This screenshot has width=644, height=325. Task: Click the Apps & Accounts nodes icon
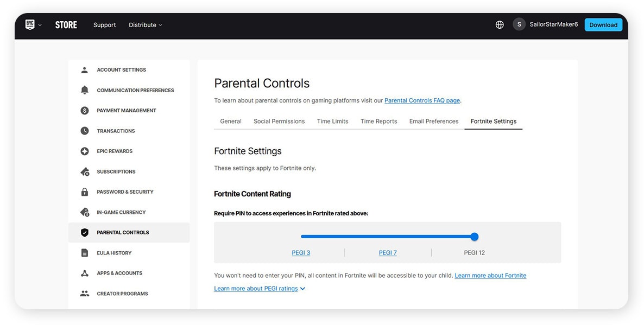pos(85,273)
